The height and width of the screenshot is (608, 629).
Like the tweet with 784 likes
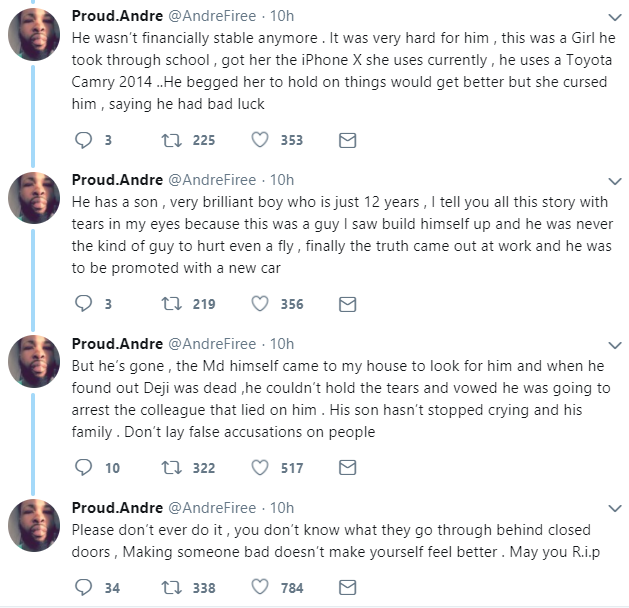coord(260,588)
